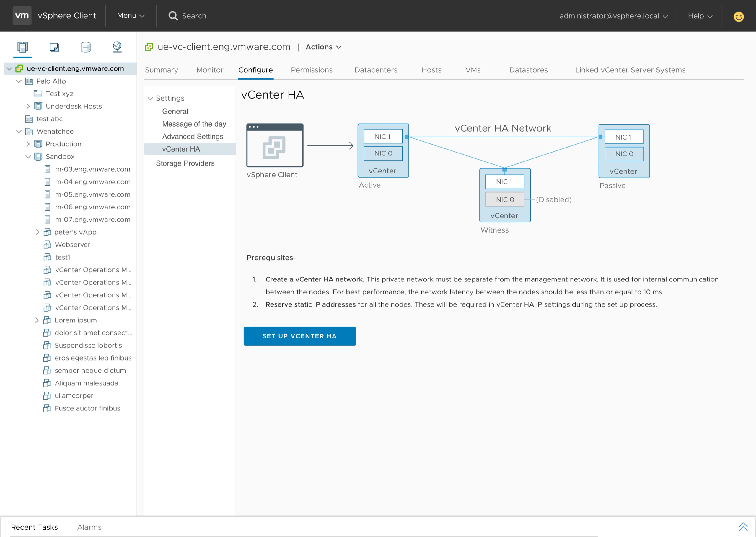Expand the Underdesk Hosts cluster node
Image resolution: width=756 pixels, height=537 pixels.
(28, 106)
